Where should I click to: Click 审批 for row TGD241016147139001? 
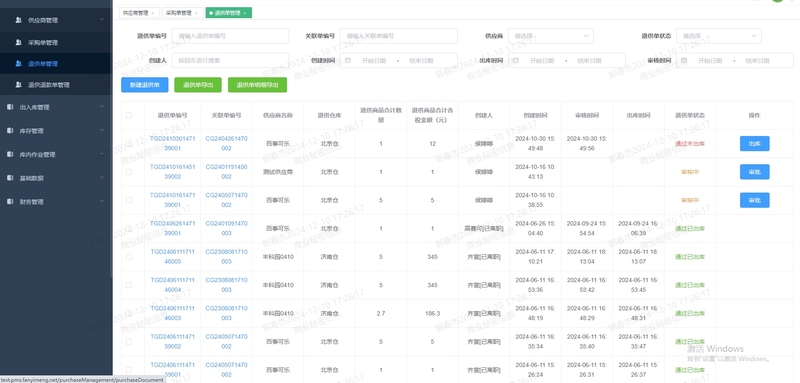(x=755, y=200)
